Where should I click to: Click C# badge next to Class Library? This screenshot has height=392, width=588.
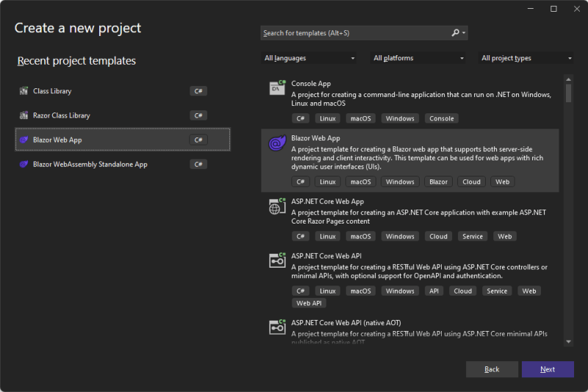tap(198, 90)
